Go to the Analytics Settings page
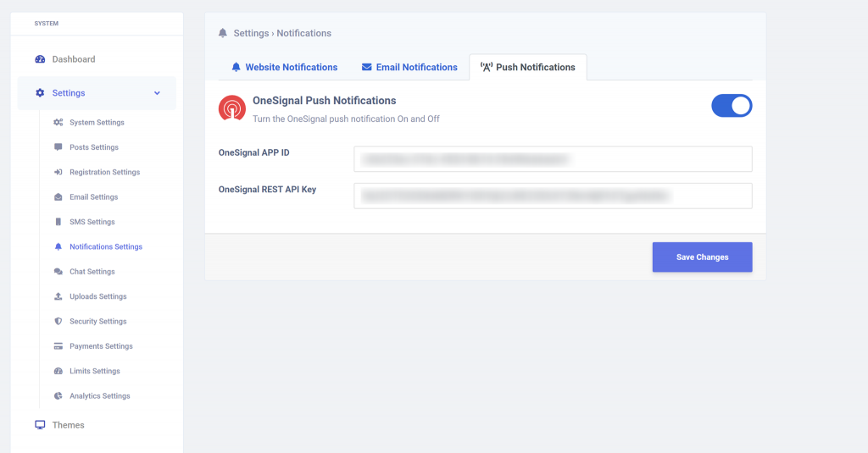 pos(100,396)
